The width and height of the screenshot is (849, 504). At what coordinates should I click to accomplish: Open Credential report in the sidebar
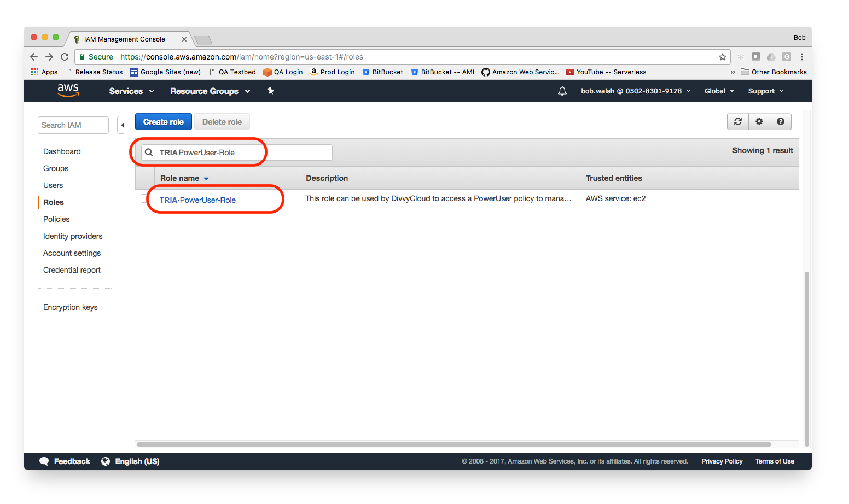pyautogui.click(x=72, y=270)
